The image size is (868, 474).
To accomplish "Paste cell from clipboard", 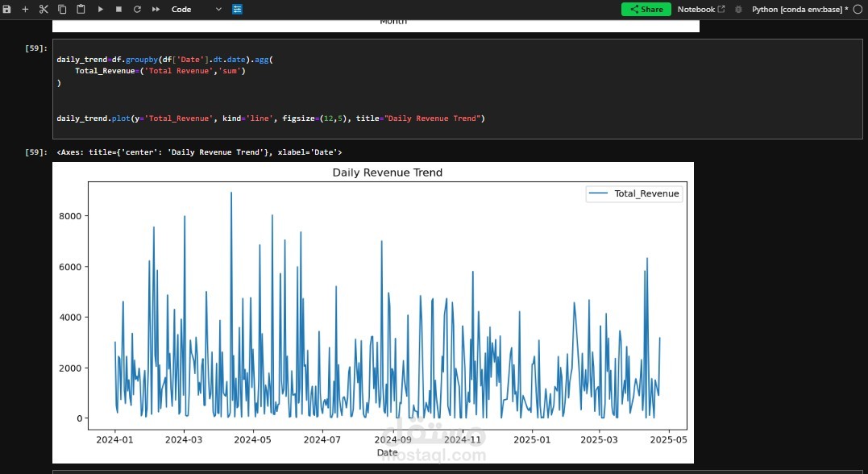I will [x=81, y=10].
